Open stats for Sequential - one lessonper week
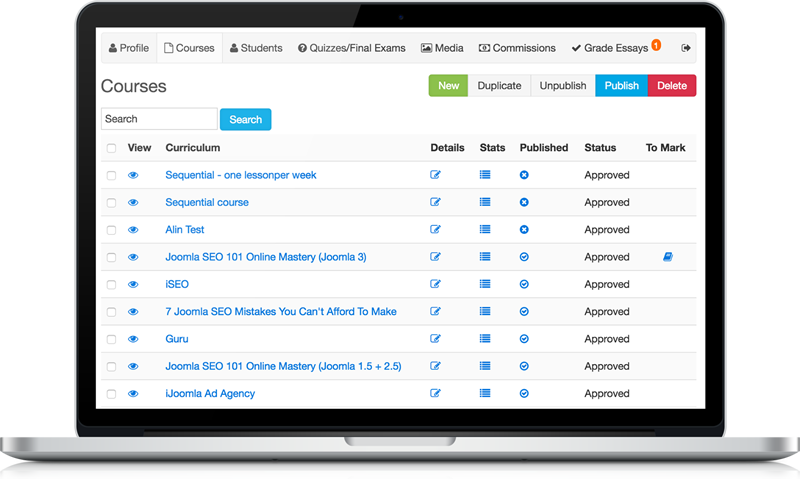Viewport: 800px width, 482px height. click(485, 174)
